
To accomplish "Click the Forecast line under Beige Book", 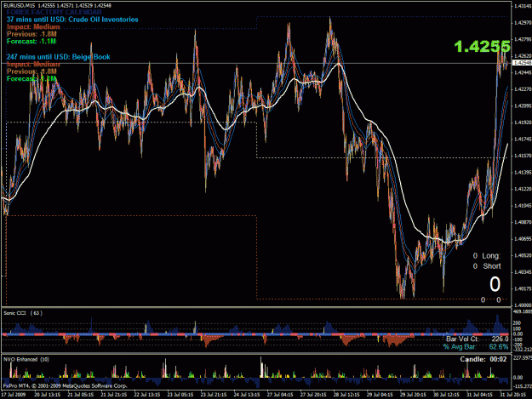I will pos(31,78).
